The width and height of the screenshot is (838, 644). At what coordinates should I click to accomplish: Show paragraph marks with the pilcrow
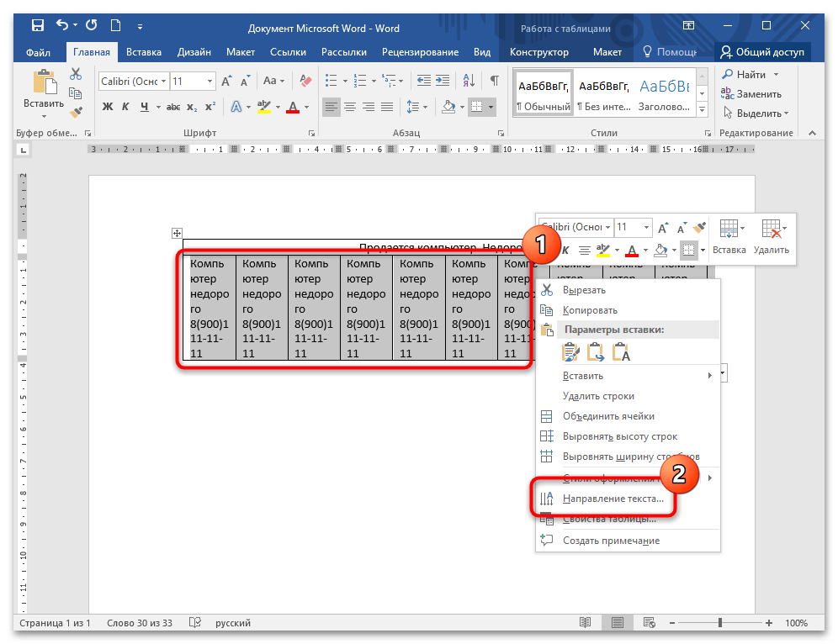[495, 81]
